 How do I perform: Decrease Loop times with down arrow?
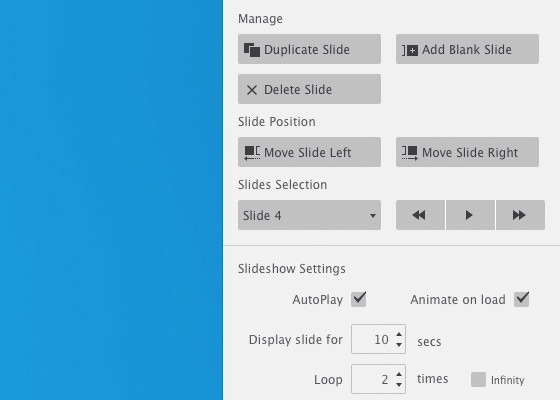(x=399, y=385)
